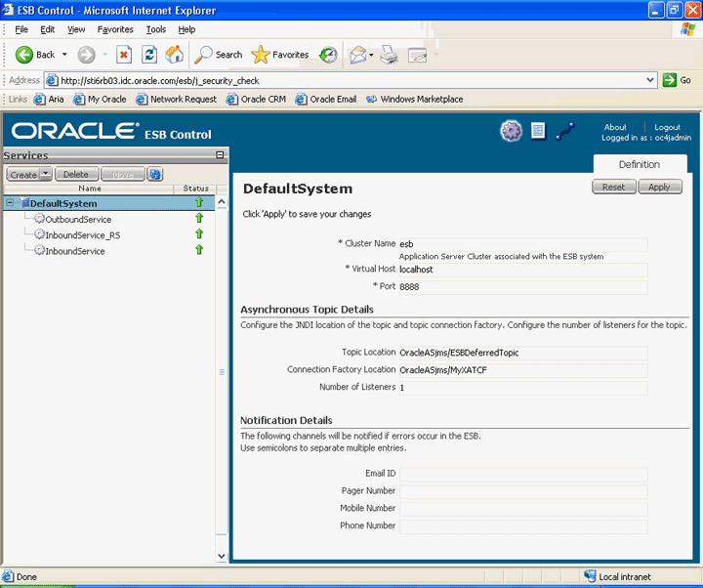Click status arrow of InboundService row
This screenshot has height=588, width=703.
point(199,249)
